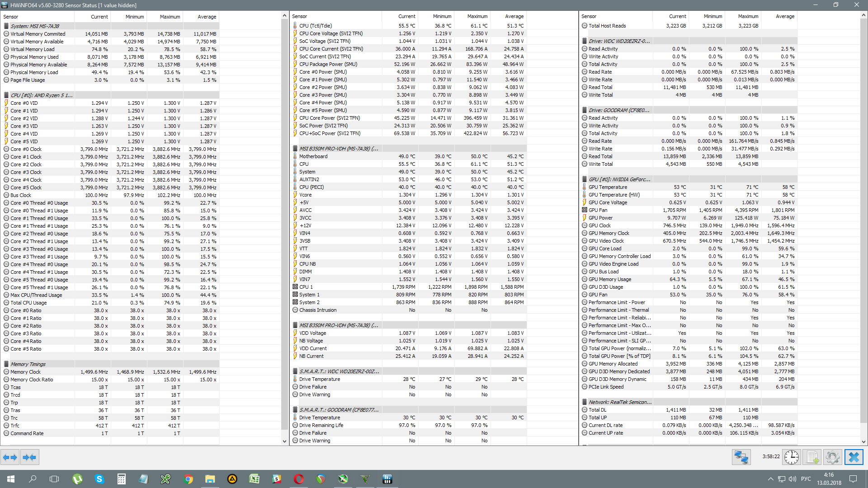Viewport: 868px width, 488px height.
Task: Select the 'Max CPU/Thread Usage' sensor row
Action: click(x=111, y=295)
